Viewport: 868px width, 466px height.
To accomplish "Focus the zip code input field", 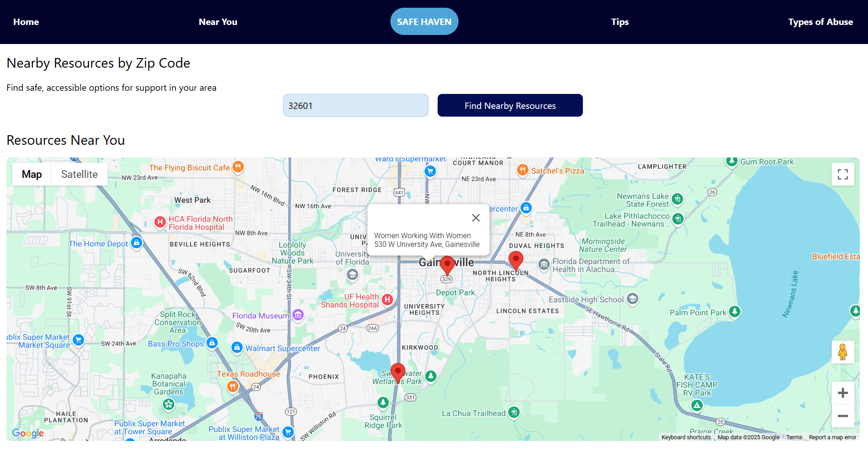I will 356,105.
